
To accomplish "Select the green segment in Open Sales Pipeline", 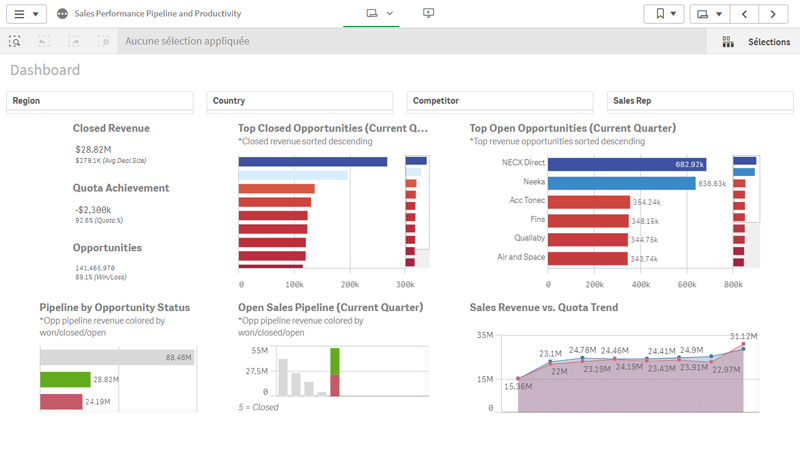I will pos(335,361).
